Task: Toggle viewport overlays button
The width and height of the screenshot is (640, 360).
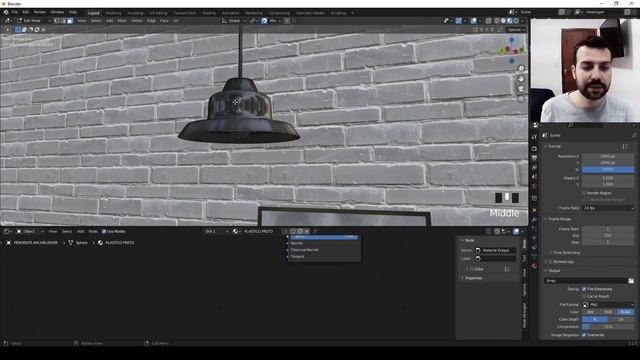Action: [x=473, y=20]
